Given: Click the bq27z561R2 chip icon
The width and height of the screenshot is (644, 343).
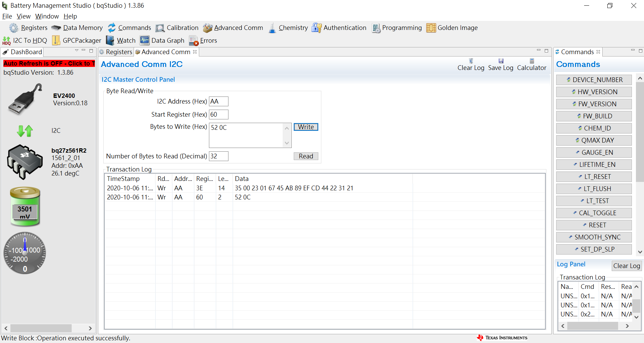Looking at the screenshot, I should [25, 162].
